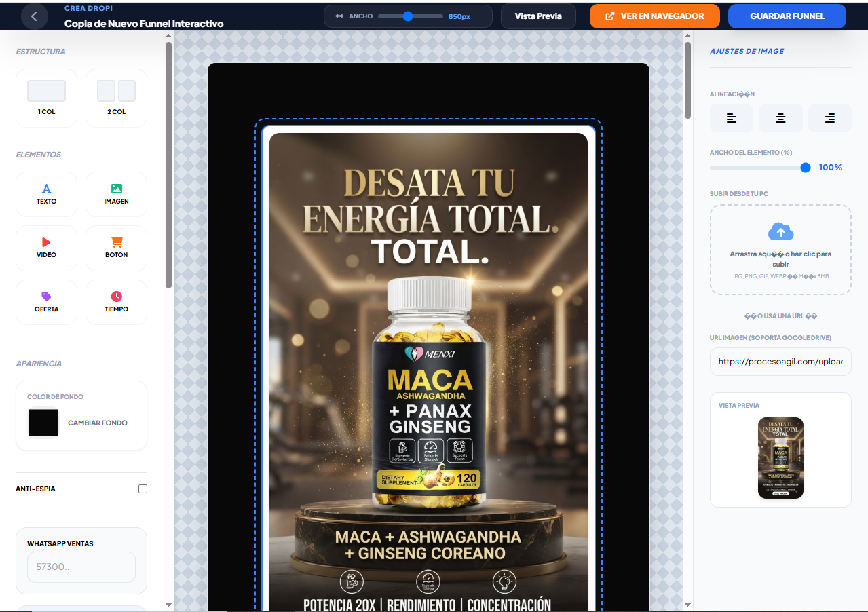Insert a VIDEO element
Screen dimensions: 868x612
46,248
